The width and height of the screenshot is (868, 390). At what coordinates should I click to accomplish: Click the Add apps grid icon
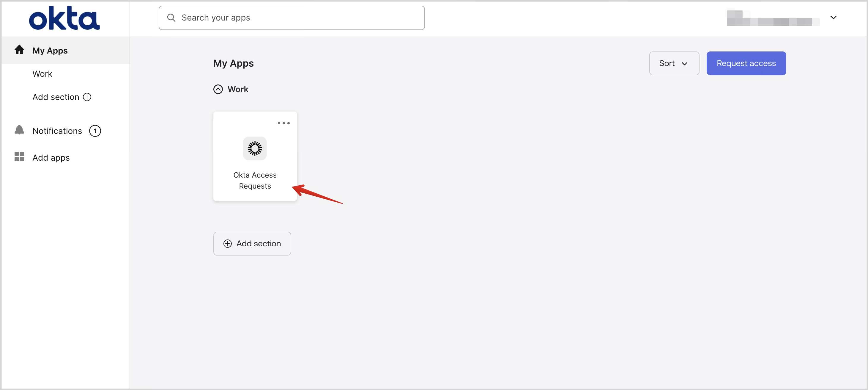19,157
